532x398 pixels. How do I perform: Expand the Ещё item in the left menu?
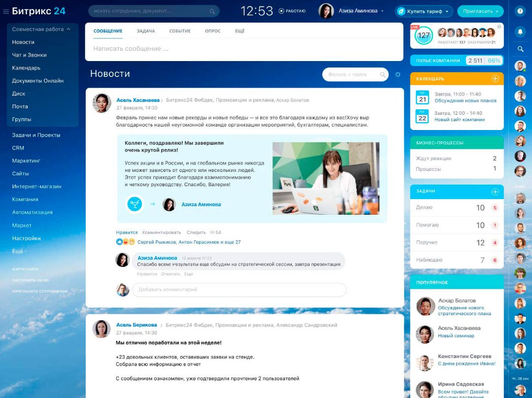tap(19, 251)
